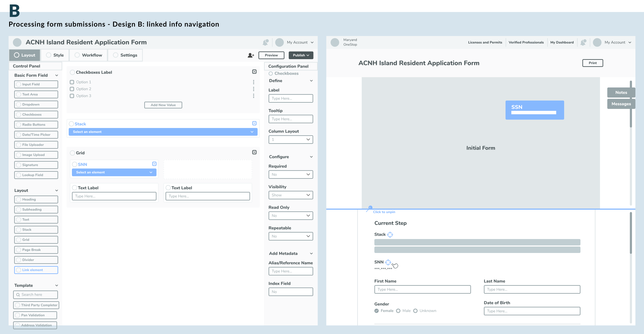The height and width of the screenshot is (334, 644).
Task: Open the Messages side tab
Action: point(621,104)
